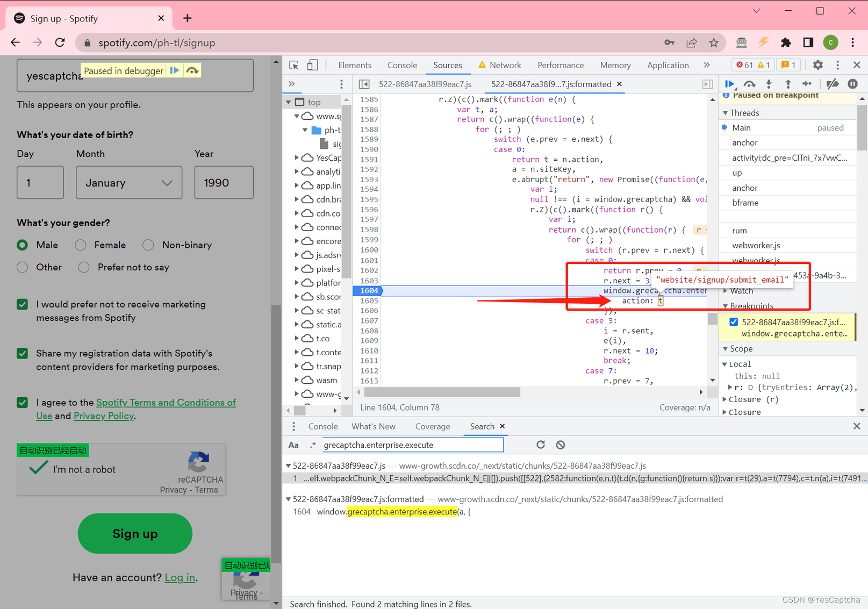This screenshot has height=609, width=868.
Task: Toggle regular expression search option
Action: [313, 445]
